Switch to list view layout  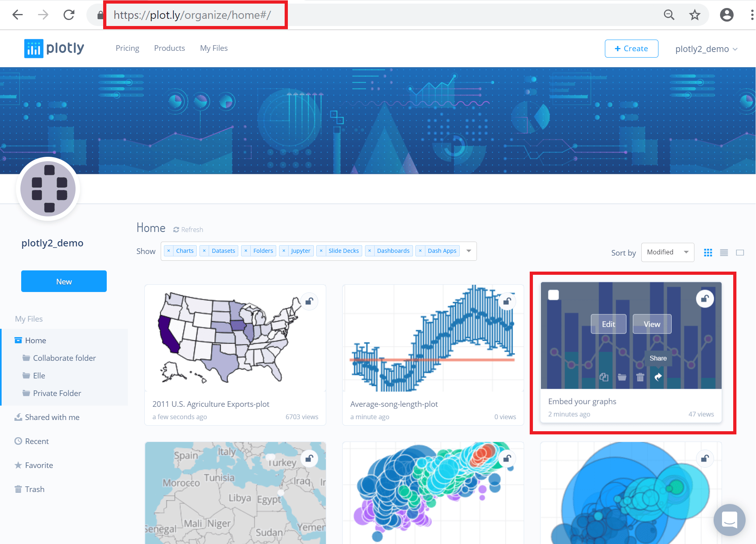[x=724, y=252]
